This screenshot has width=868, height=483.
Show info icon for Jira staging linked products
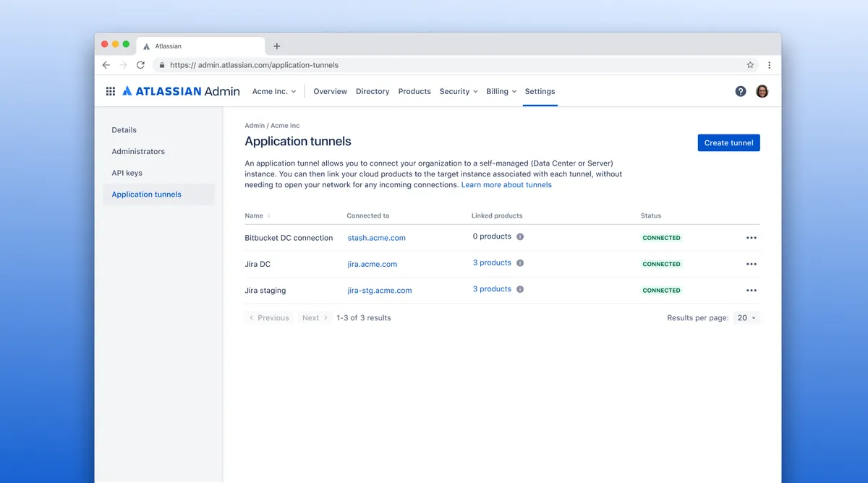(520, 289)
